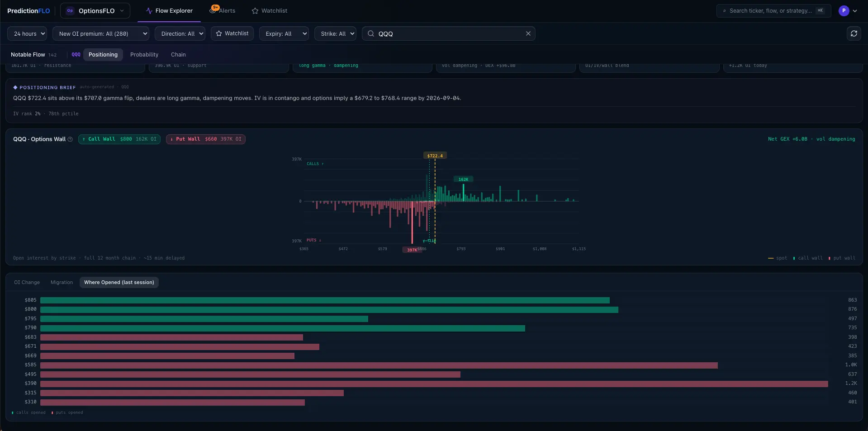Screen dimensions: 868x431
Task: Switch to the Probability tab
Action: (x=144, y=55)
